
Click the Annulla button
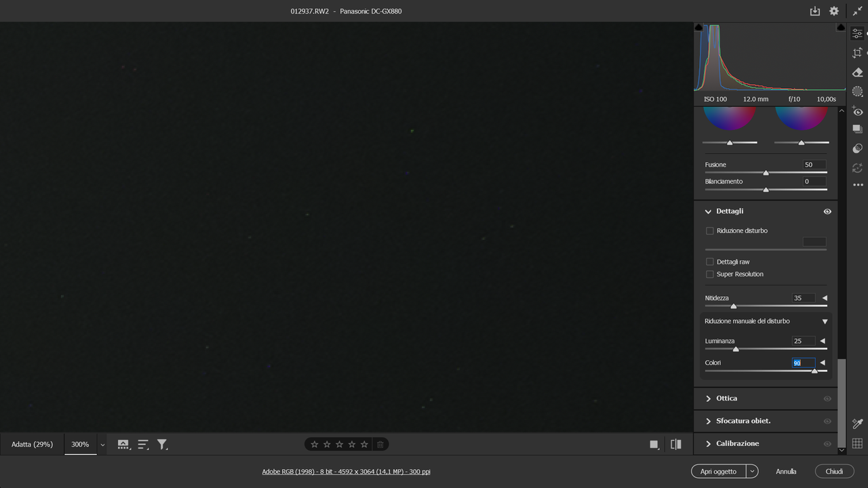pyautogui.click(x=786, y=471)
